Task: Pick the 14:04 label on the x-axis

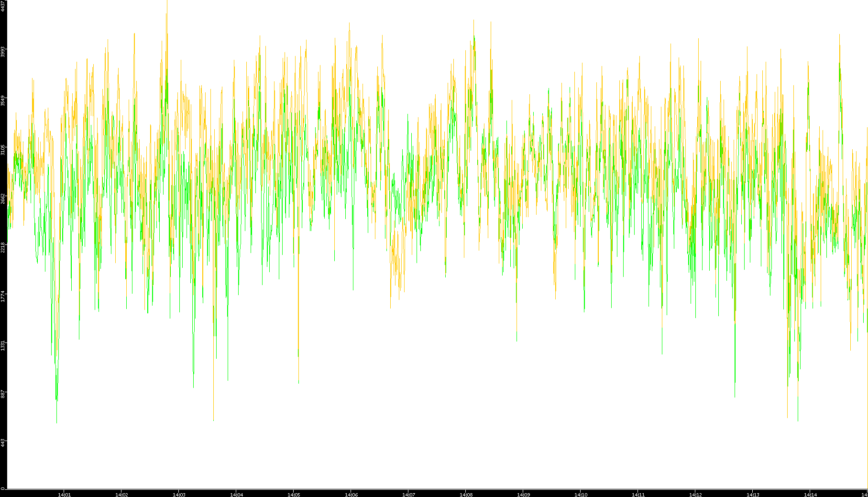Action: (x=236, y=495)
